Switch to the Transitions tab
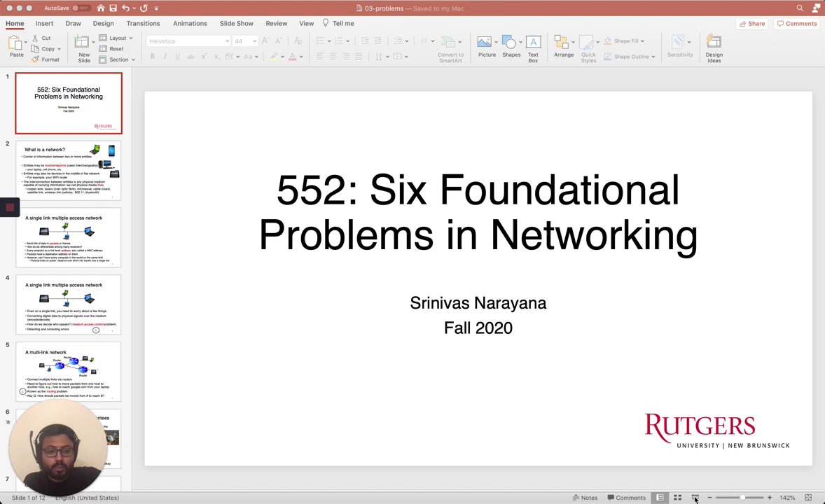825x504 pixels. (143, 23)
